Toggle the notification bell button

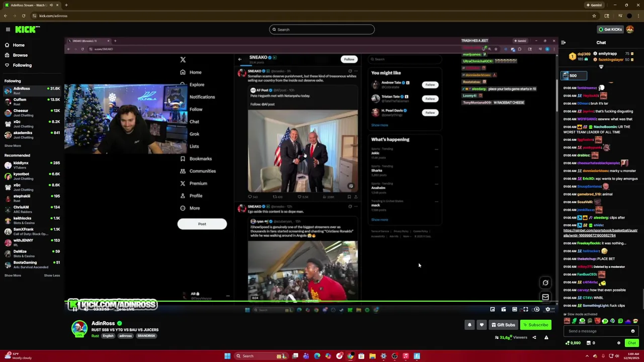click(x=469, y=325)
